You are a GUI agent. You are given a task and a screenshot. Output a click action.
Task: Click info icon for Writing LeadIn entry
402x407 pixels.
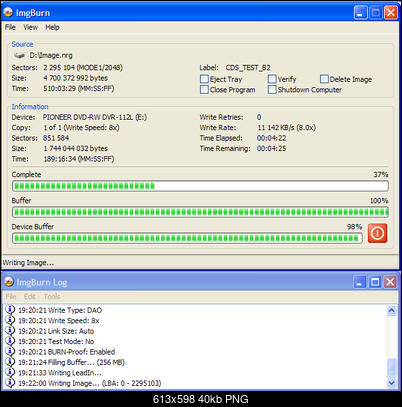pyautogui.click(x=10, y=372)
